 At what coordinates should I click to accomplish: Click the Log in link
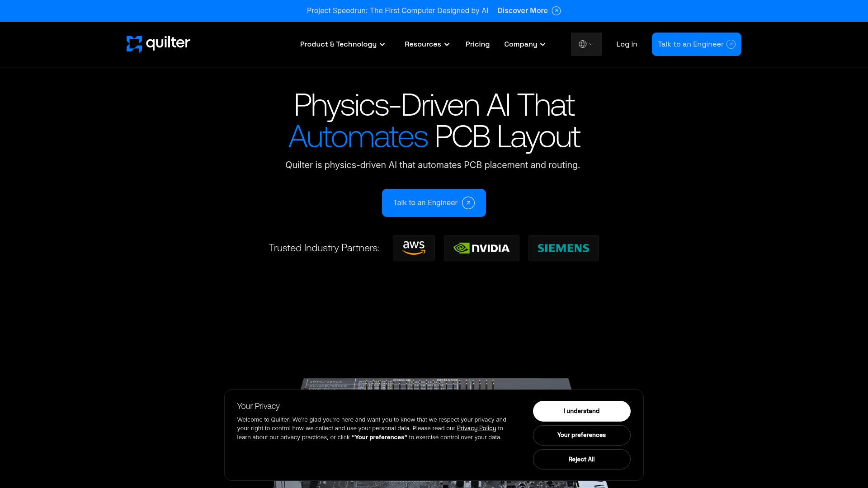[627, 44]
